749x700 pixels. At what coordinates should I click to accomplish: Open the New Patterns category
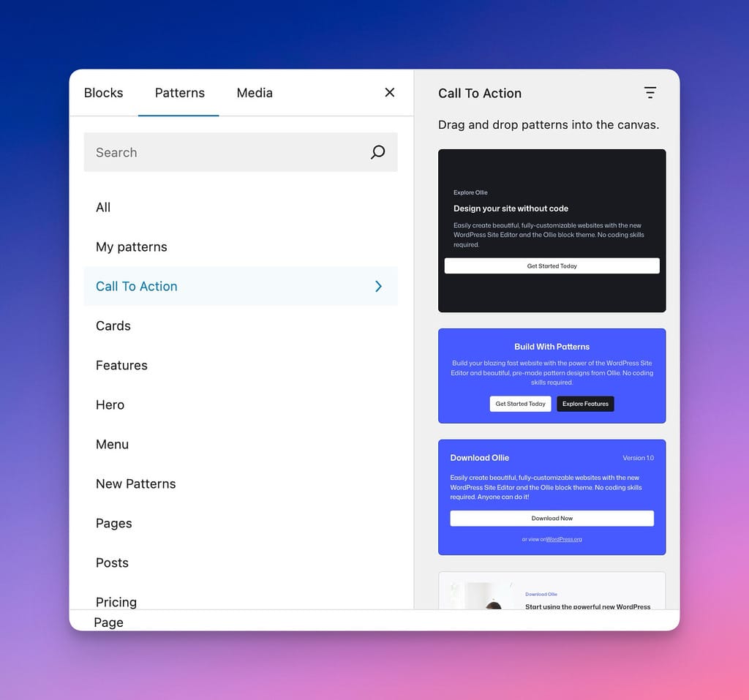(135, 483)
